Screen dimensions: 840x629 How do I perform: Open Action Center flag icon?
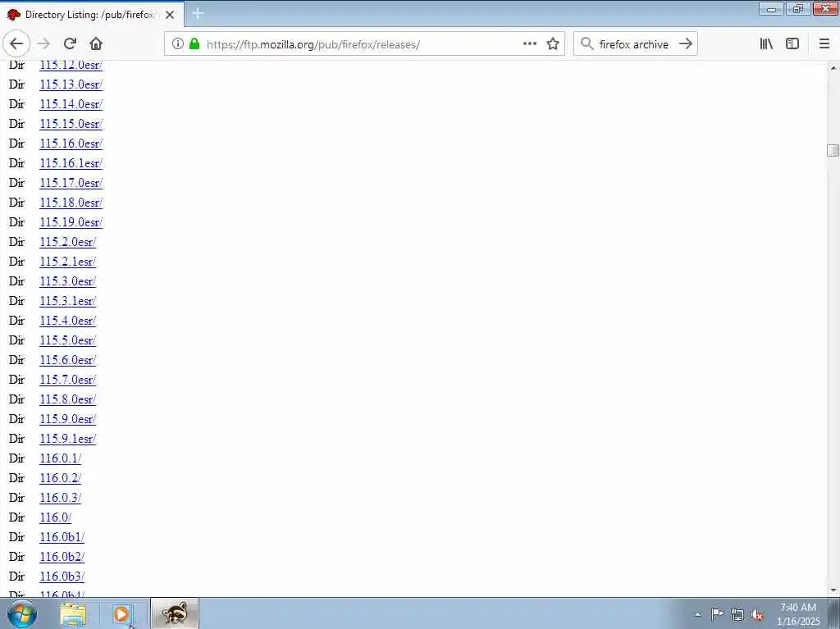[717, 614]
